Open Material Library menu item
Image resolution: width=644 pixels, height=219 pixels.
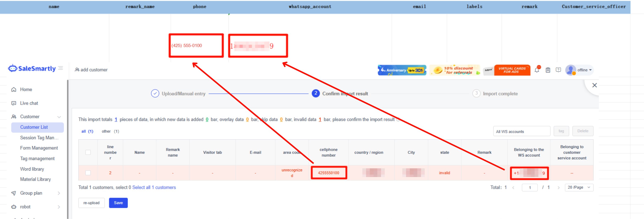[36, 179]
